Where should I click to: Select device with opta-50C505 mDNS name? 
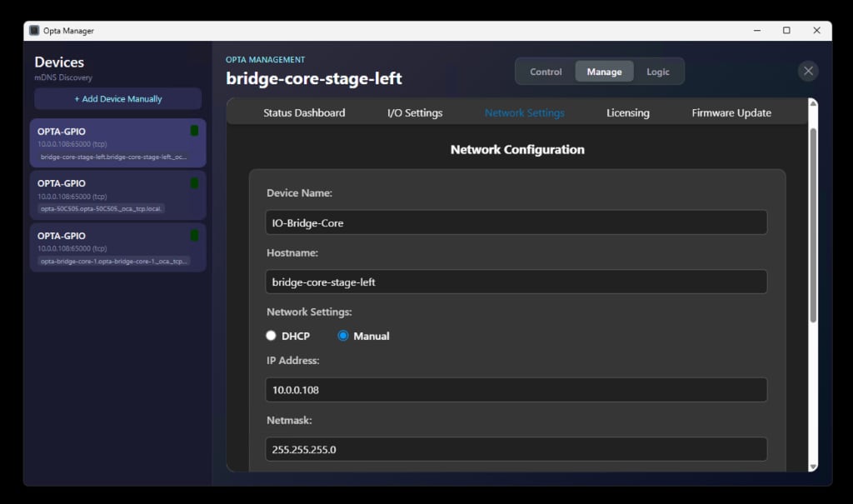118,196
